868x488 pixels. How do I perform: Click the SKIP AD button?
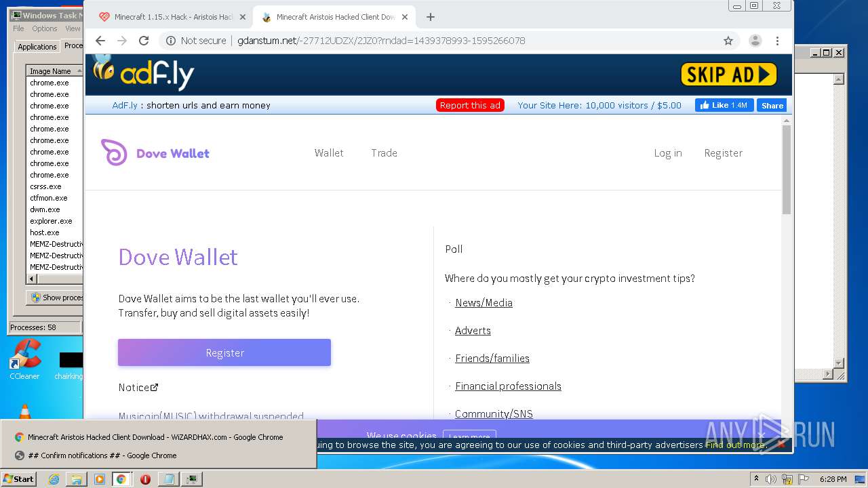click(729, 74)
